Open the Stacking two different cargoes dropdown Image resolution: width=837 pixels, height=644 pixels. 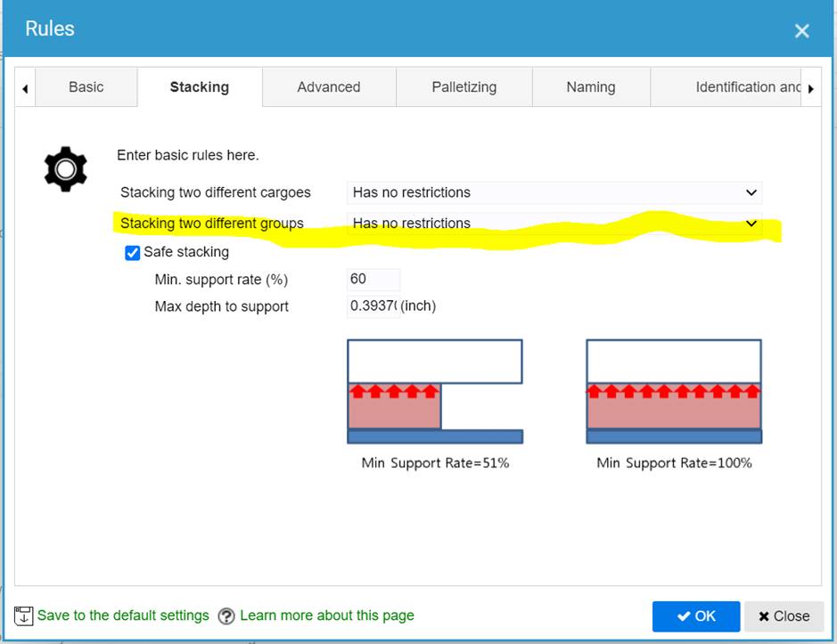(554, 192)
